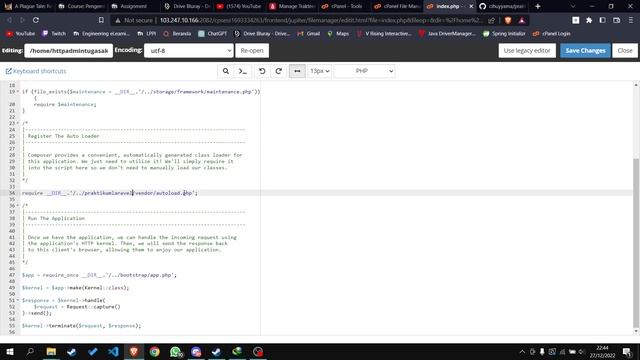Switch to the GitHub tab
The height and width of the screenshot is (360, 640).
[502, 7]
